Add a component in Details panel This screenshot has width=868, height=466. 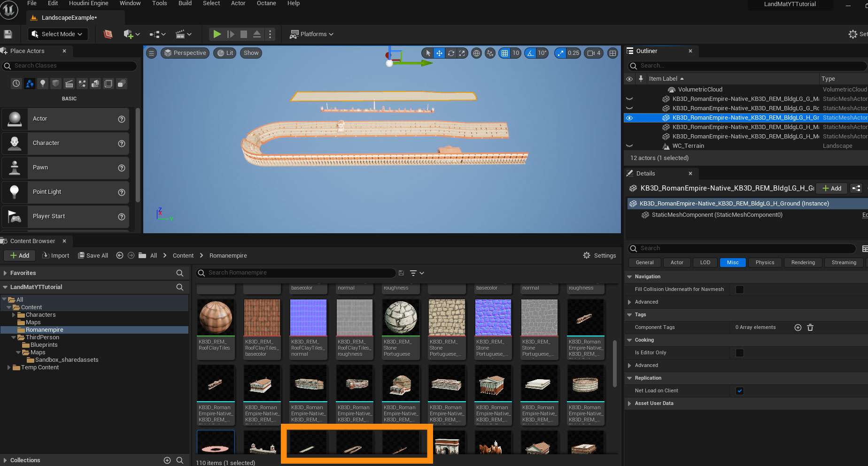point(832,188)
